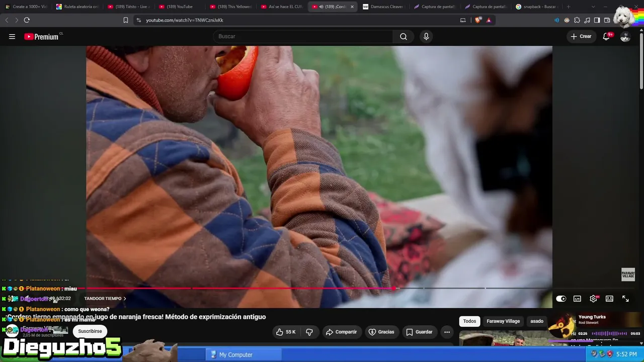Switch to the Así se hace EL CUR tab
This screenshot has height=362, width=644.
pyautogui.click(x=282, y=7)
